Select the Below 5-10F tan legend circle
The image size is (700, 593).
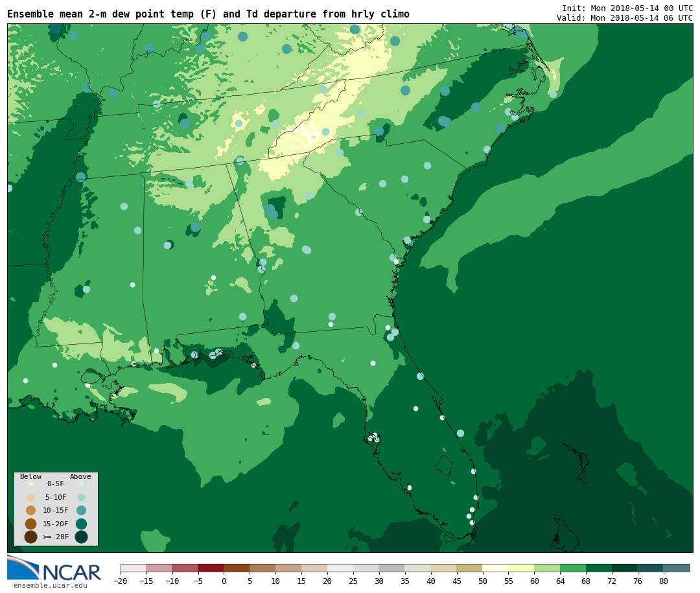coord(31,497)
